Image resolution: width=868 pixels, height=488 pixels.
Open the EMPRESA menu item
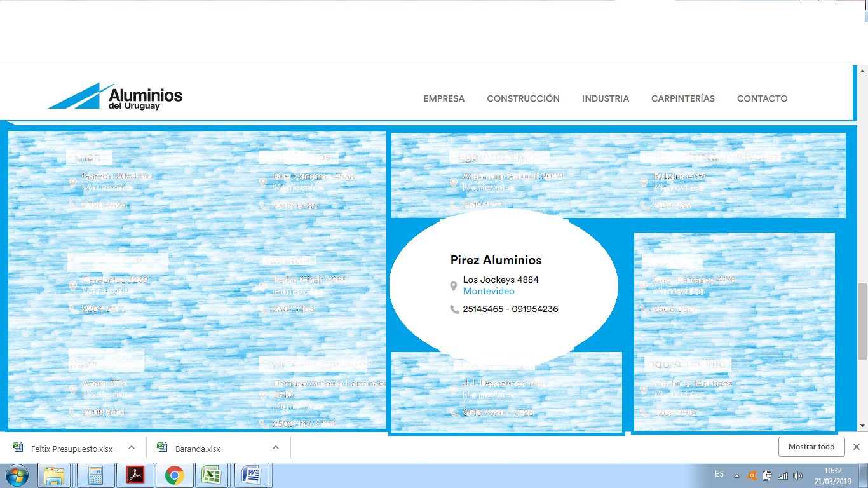pos(444,98)
